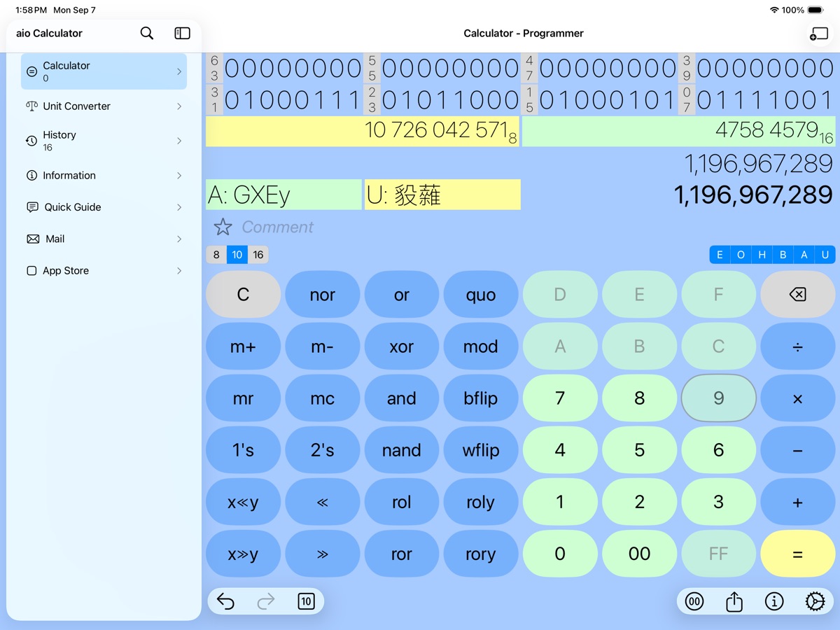The image size is (840, 630).
Task: Click the star favorite icon beside Comment
Action: tap(223, 227)
